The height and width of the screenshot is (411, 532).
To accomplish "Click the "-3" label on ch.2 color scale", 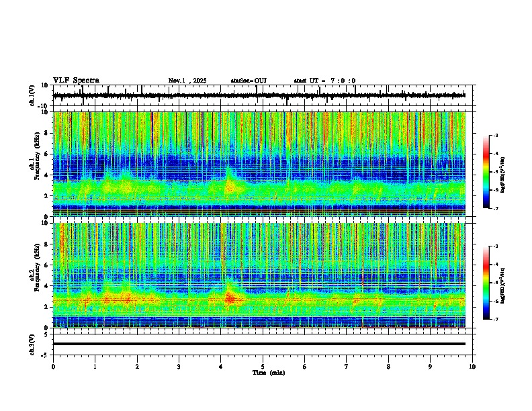I will pyautogui.click(x=495, y=246).
